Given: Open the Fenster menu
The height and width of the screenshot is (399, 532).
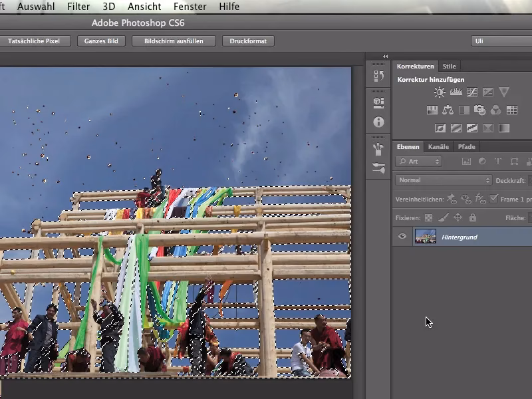Looking at the screenshot, I should [x=190, y=7].
